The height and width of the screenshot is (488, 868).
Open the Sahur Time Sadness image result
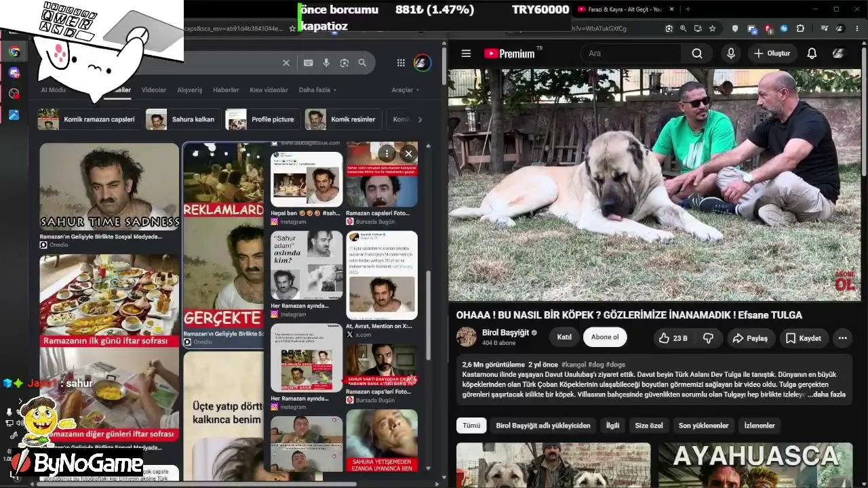tap(109, 186)
